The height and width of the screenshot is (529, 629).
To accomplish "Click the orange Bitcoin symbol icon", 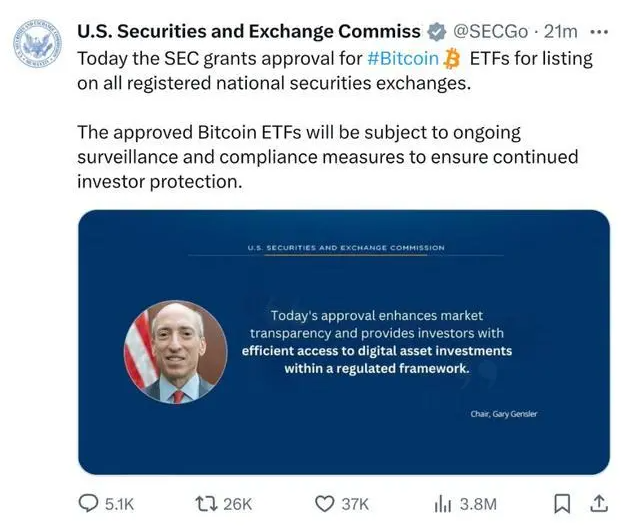I will [x=452, y=58].
